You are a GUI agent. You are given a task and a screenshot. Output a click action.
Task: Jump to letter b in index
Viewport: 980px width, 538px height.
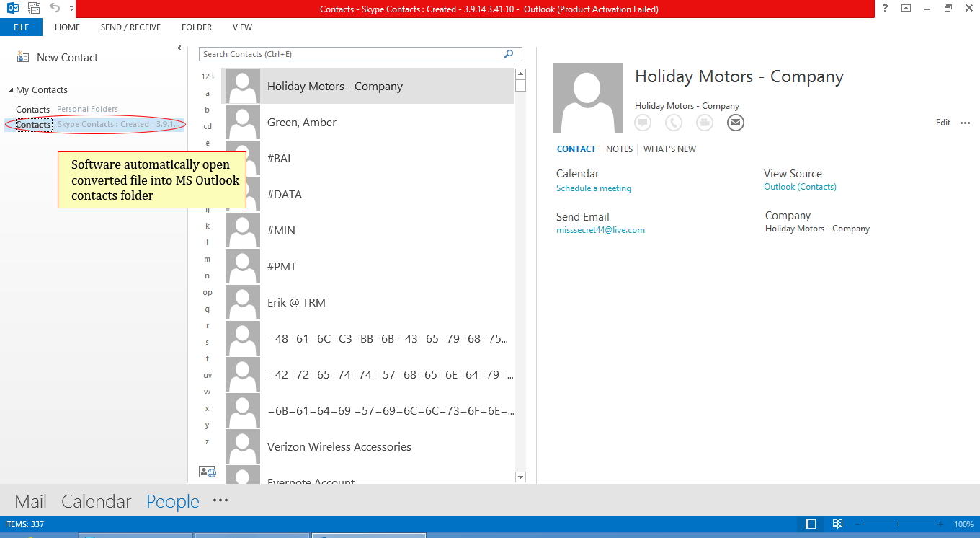208,110
